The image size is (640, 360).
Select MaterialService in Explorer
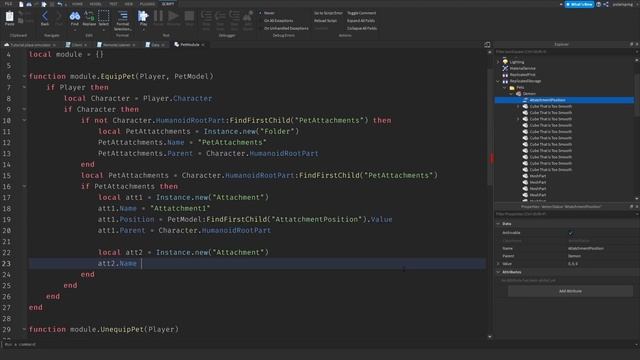pyautogui.click(x=522, y=69)
